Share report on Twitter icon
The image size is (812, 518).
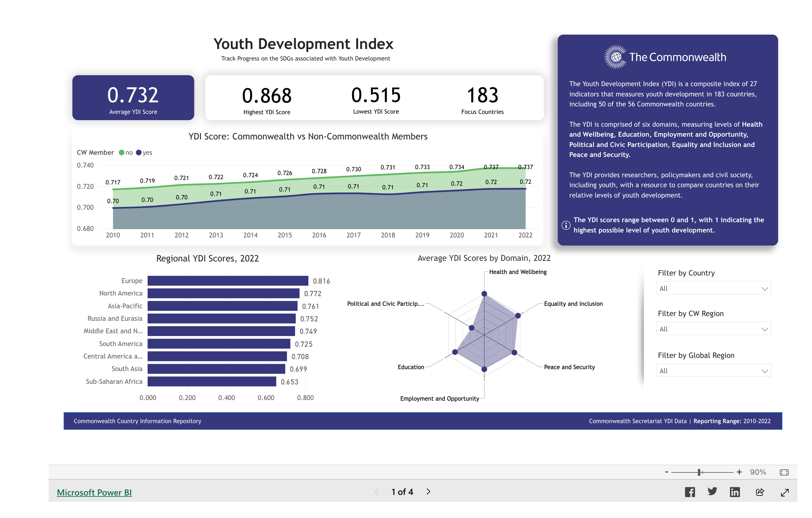pyautogui.click(x=712, y=492)
